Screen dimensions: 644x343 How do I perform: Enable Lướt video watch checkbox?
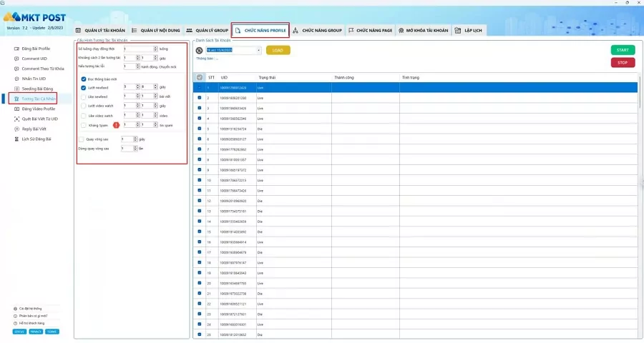(x=84, y=106)
